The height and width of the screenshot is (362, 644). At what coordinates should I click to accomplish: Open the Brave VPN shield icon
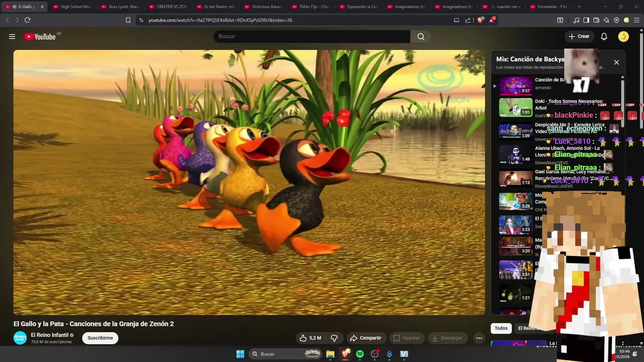click(x=616, y=20)
